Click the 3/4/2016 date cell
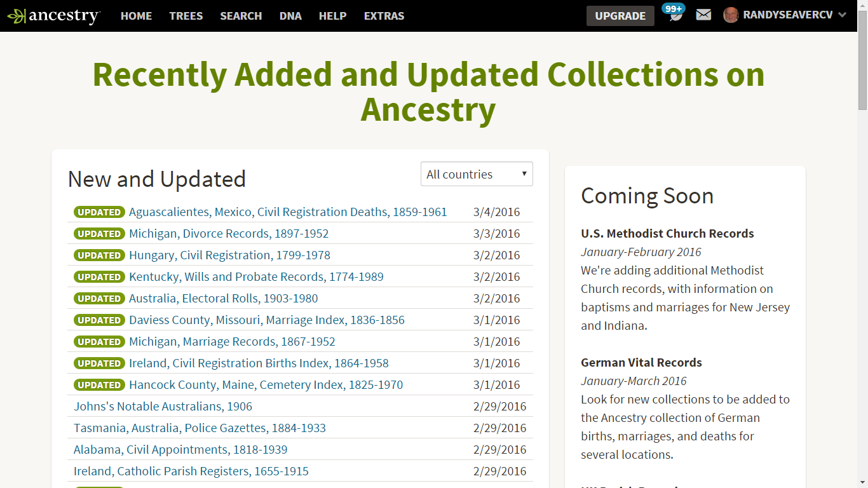 point(497,212)
